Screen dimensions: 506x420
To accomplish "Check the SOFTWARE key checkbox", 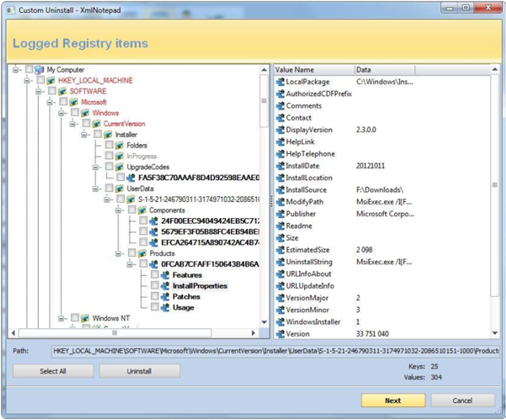I will click(52, 92).
